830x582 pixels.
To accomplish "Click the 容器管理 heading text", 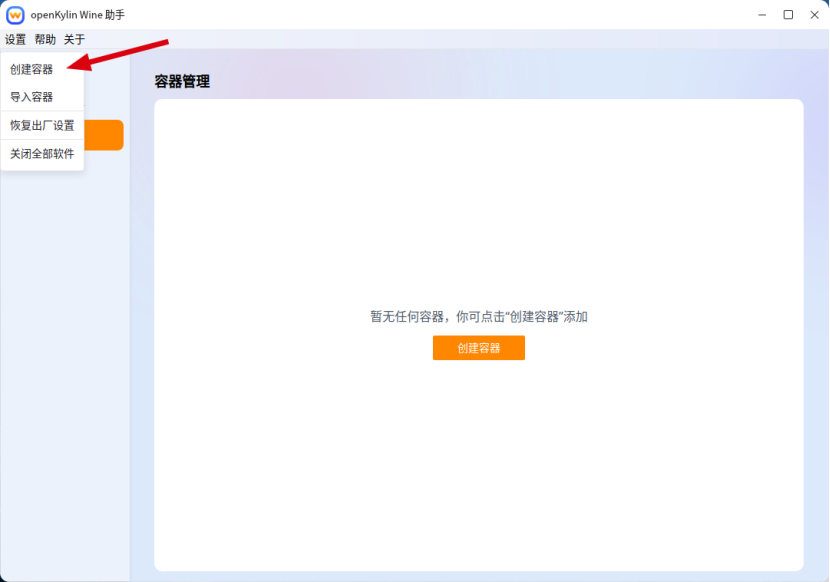I will tap(182, 82).
